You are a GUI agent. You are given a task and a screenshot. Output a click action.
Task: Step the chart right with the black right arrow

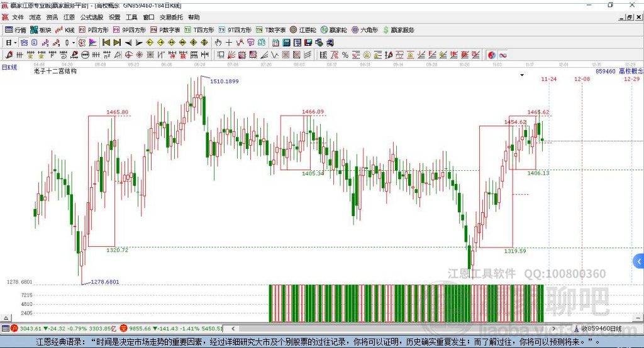click(x=139, y=43)
